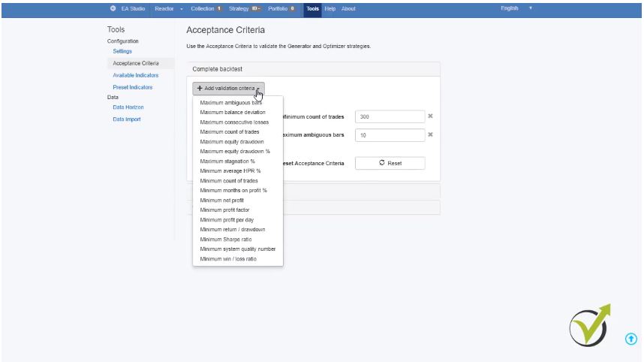This screenshot has width=644, height=362.
Task: Click the green checkmark logo
Action: 589,325
